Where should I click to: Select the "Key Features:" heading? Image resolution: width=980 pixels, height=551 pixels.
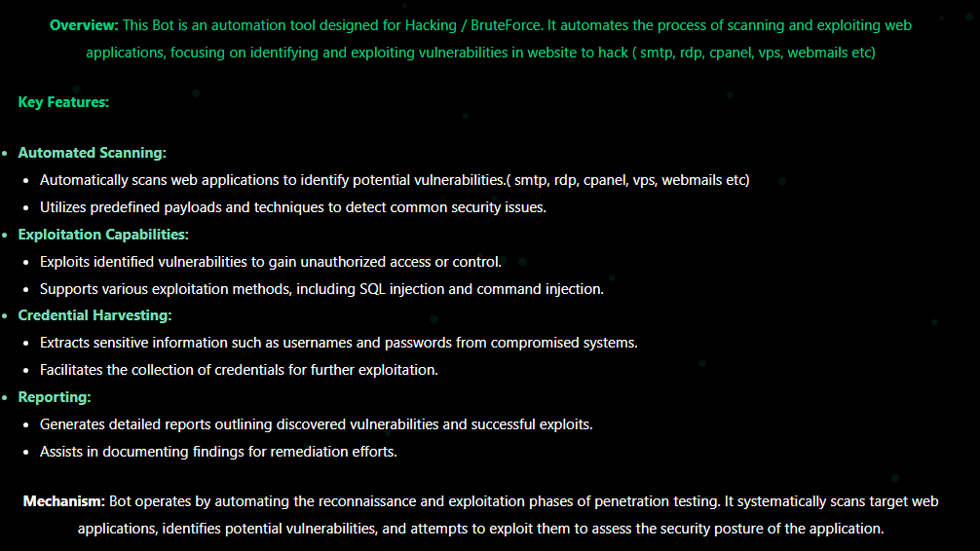click(x=63, y=101)
